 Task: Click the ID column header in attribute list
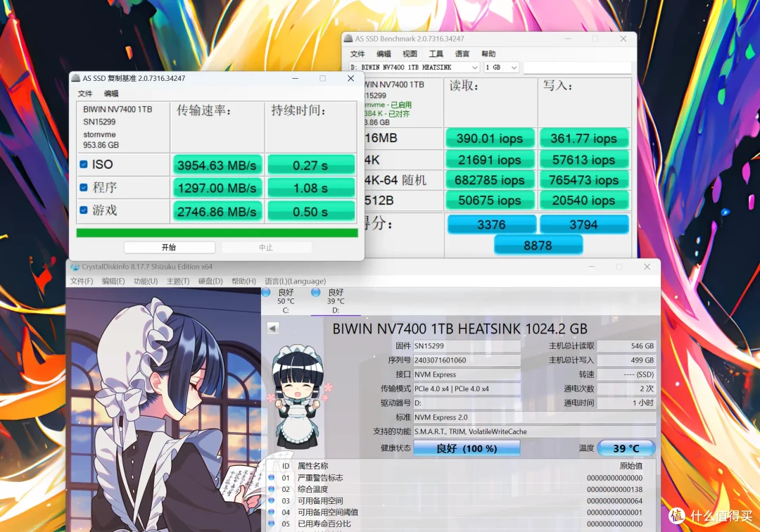[286, 466]
